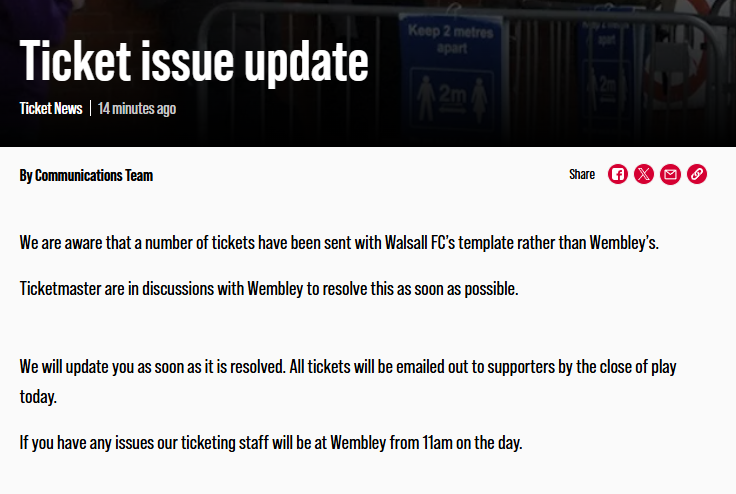Viewport: 736px width, 494px height.
Task: Open the Ticket News category link
Action: point(51,108)
